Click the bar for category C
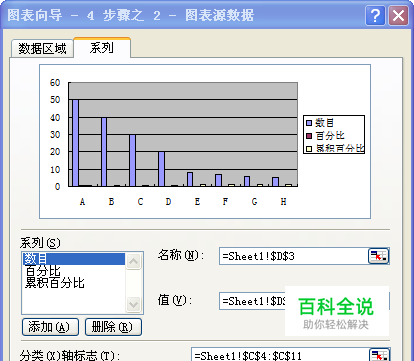414x361 pixels. coord(133,160)
